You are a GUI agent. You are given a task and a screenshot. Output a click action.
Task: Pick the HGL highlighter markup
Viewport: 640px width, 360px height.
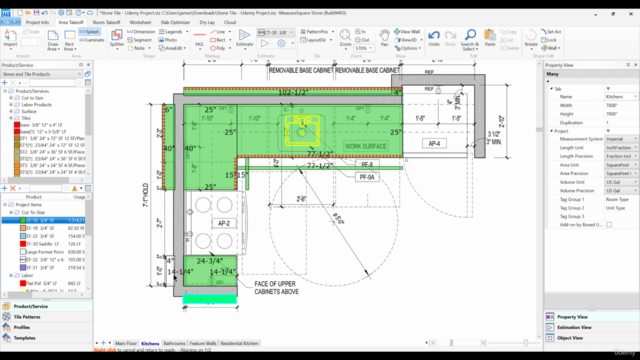tap(200, 39)
